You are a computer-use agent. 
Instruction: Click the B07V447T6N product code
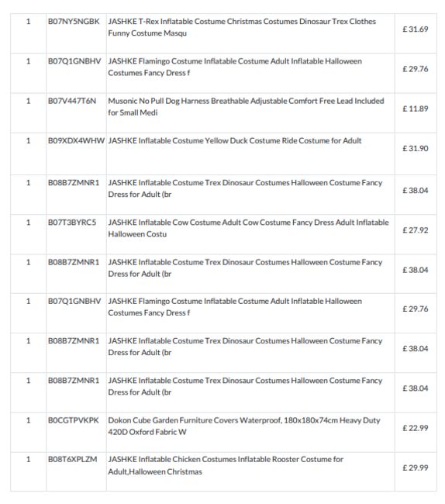coord(72,101)
